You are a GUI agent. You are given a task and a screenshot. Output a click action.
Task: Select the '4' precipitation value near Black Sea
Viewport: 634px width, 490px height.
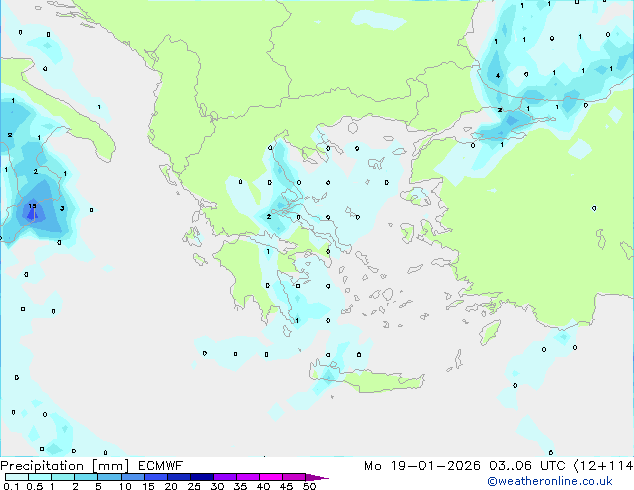tap(498, 76)
